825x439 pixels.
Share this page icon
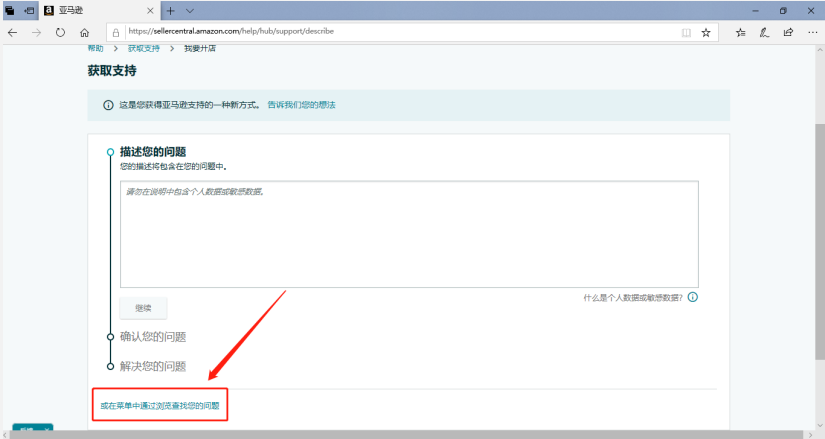click(788, 33)
